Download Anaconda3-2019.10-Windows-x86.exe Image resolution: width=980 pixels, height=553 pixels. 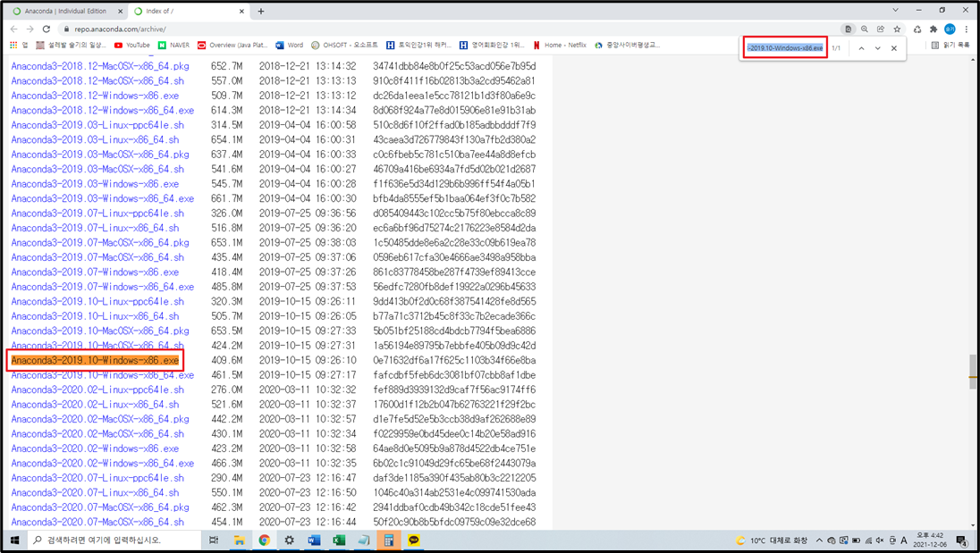pos(95,360)
